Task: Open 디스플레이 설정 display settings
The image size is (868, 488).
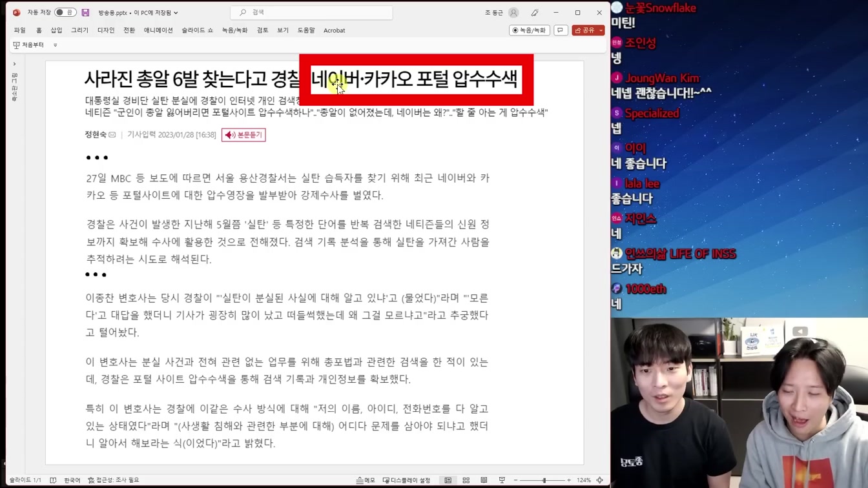Action: click(406, 480)
